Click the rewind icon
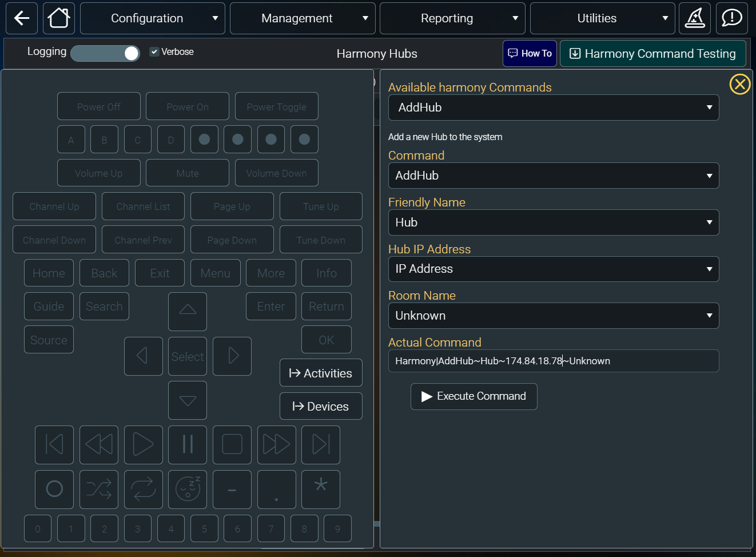The image size is (756, 557). 99,445
